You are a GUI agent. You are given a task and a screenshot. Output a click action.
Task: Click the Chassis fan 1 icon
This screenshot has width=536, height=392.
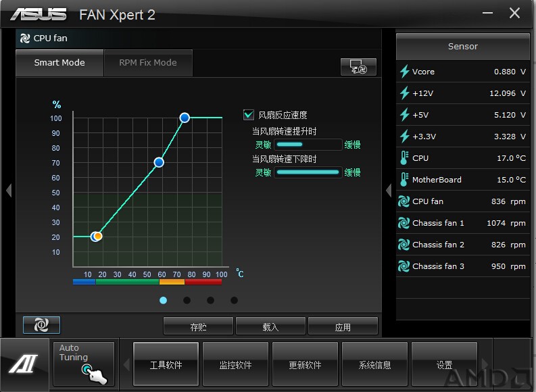[404, 223]
